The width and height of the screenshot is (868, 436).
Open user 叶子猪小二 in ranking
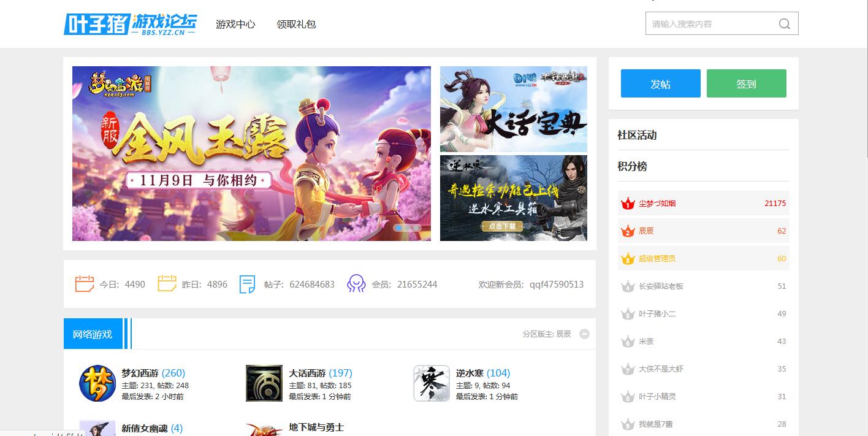point(657,314)
